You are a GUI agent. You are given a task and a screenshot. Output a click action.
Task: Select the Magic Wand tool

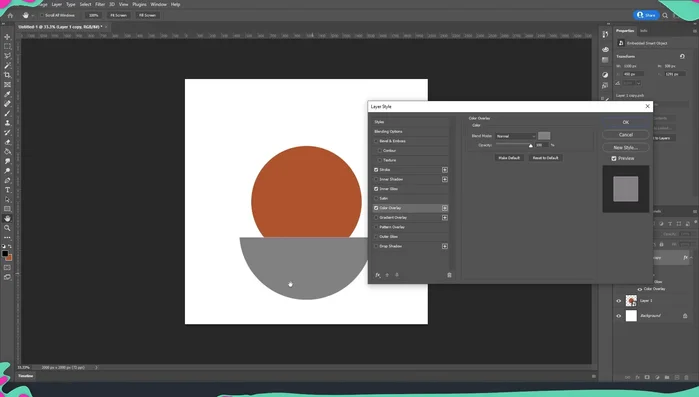8,65
